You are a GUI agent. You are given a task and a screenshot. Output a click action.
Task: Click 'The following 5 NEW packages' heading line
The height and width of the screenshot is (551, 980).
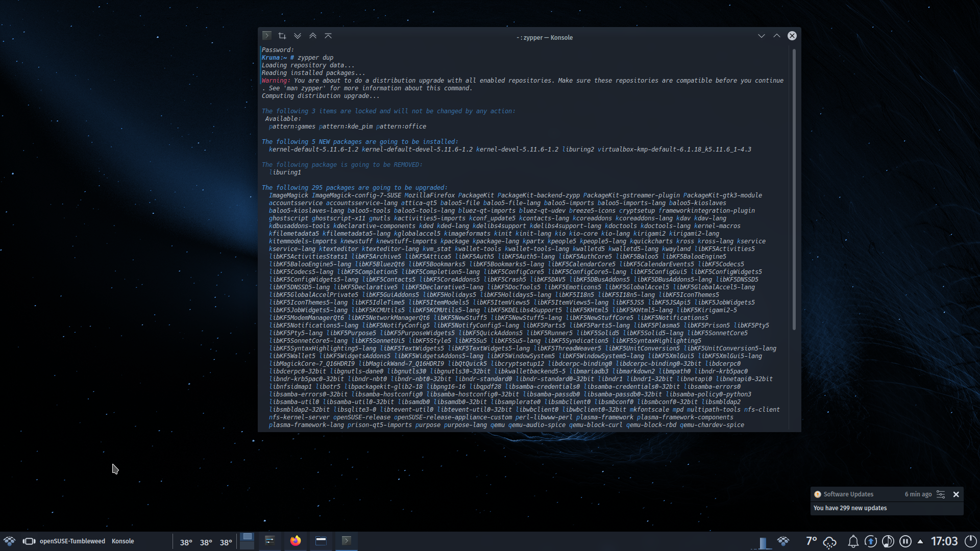(x=360, y=142)
